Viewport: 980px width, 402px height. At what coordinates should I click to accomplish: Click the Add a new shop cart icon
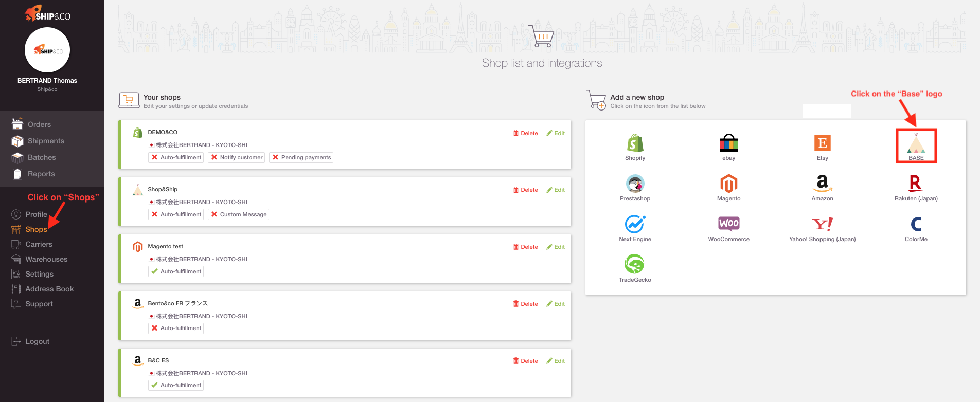[596, 100]
